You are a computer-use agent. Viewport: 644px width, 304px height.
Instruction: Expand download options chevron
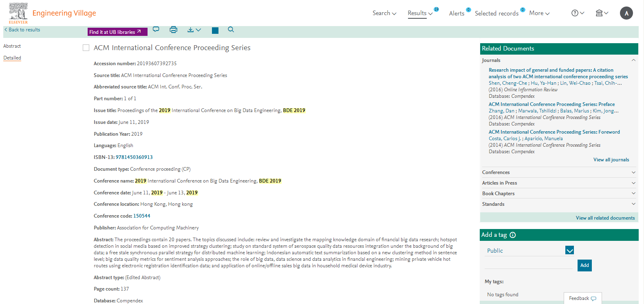coord(198,30)
